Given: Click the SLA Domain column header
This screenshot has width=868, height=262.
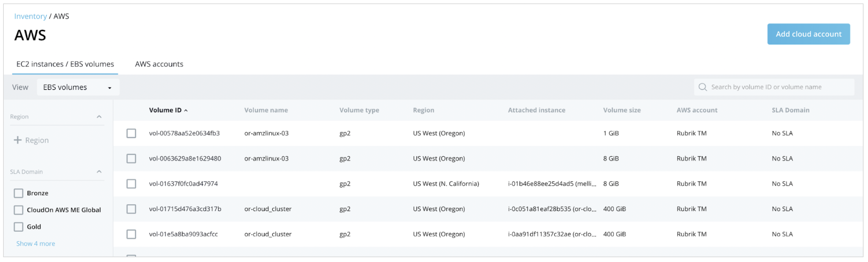Looking at the screenshot, I should (x=790, y=110).
